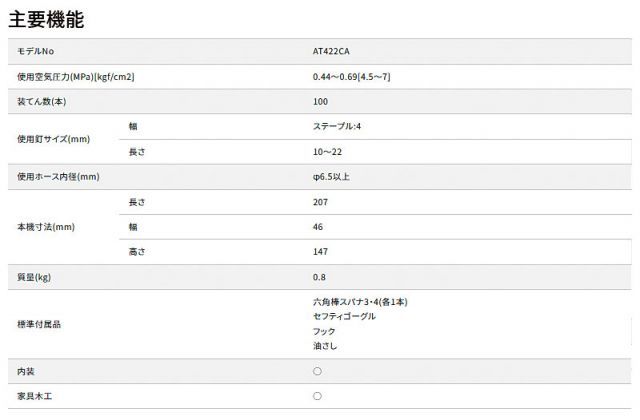Click the 本機寸法(mm) label

click(x=47, y=227)
